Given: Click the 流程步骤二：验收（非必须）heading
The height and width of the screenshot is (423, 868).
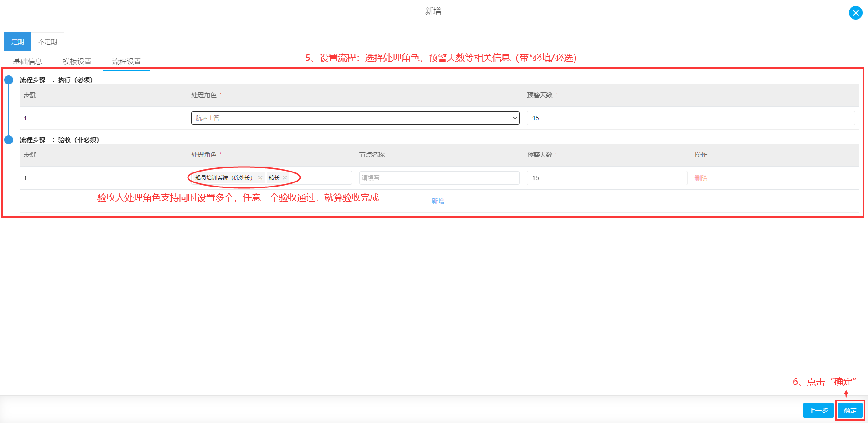Looking at the screenshot, I should [60, 140].
